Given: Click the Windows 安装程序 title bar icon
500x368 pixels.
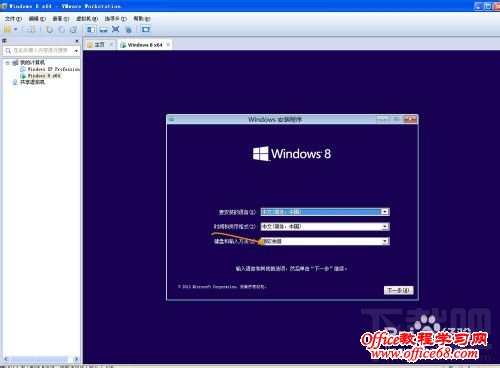Looking at the screenshot, I should pyautogui.click(x=171, y=119).
